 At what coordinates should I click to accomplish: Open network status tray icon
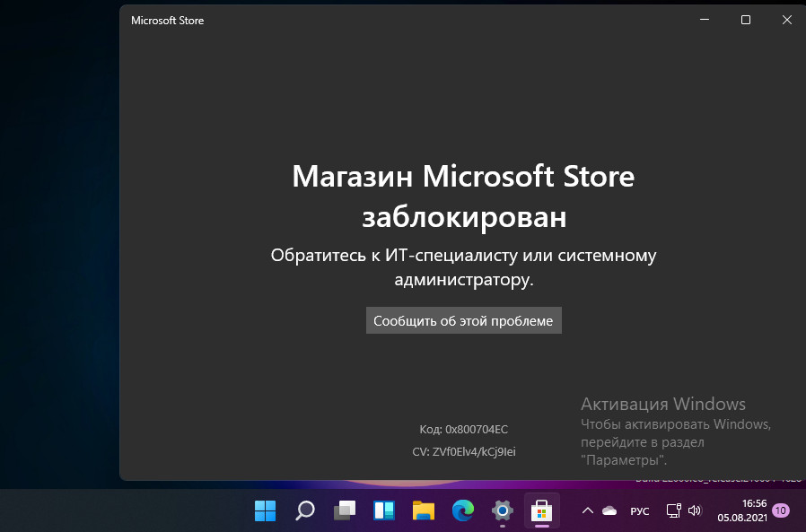[x=673, y=510]
